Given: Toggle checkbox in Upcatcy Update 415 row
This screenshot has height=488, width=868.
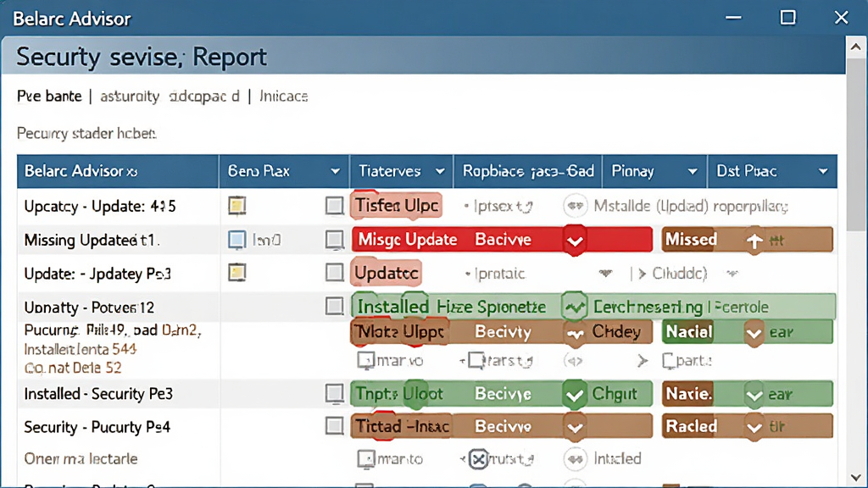Looking at the screenshot, I should click(x=334, y=206).
